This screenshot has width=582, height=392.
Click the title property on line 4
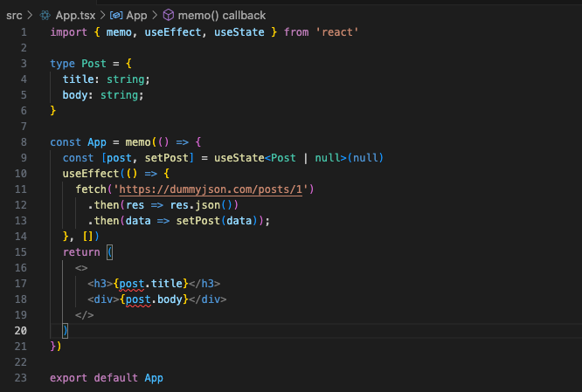79,79
